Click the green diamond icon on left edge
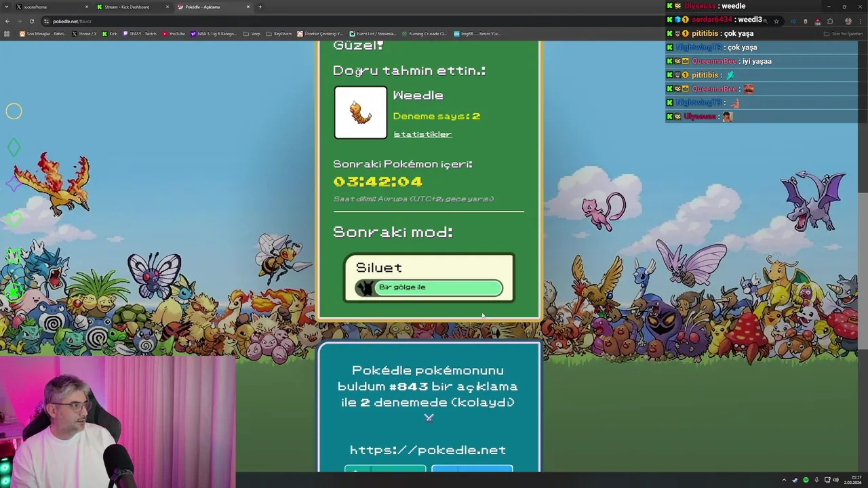The height and width of the screenshot is (488, 868). (x=14, y=147)
